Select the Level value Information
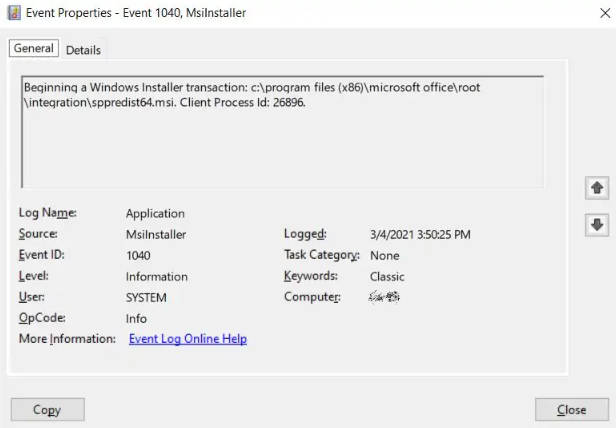The image size is (616, 428). tap(157, 277)
